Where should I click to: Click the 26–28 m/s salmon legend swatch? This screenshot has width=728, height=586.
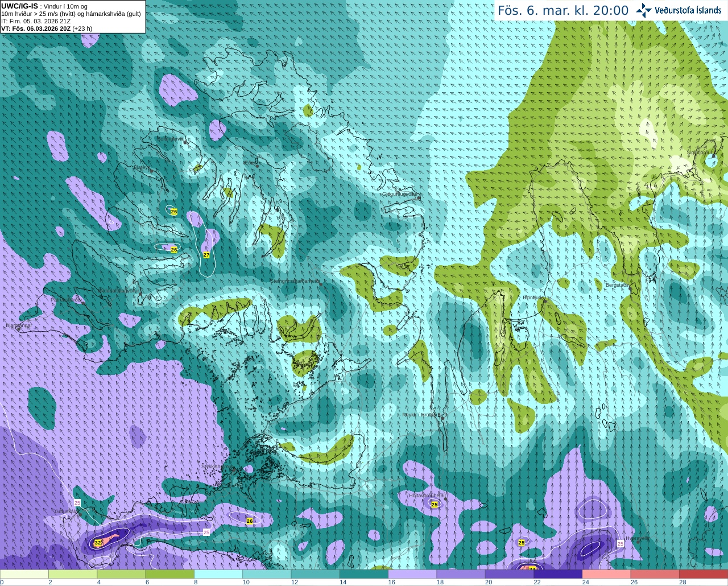tap(655, 574)
